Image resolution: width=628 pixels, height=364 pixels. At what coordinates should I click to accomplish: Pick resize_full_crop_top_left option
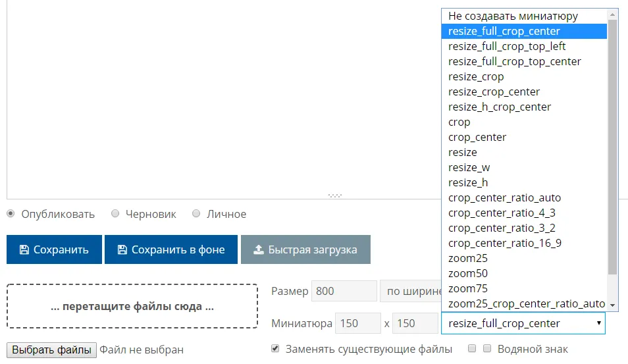(x=524, y=47)
